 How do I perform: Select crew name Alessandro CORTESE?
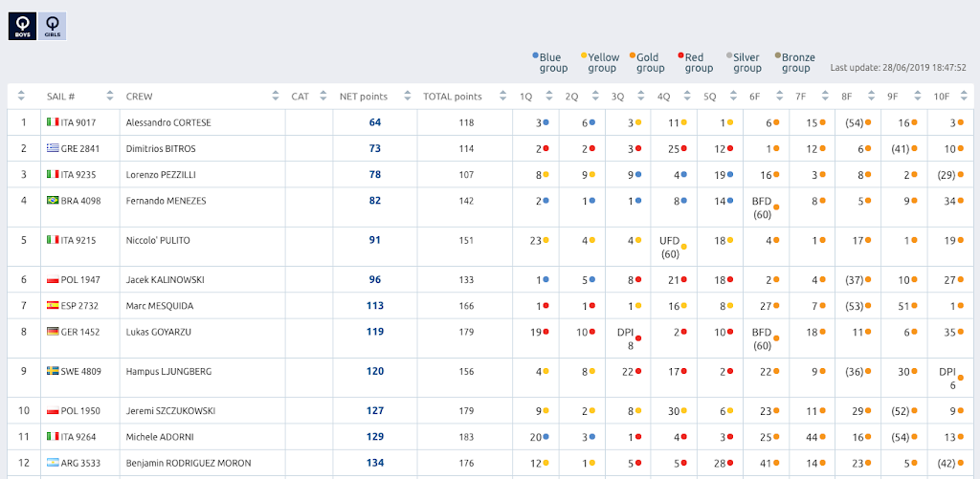point(168,122)
